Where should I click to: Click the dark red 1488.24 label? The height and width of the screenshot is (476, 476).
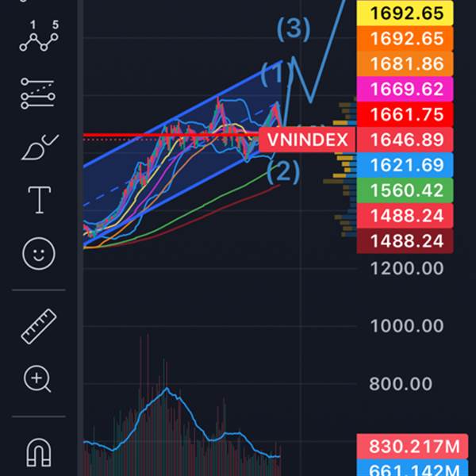point(405,241)
